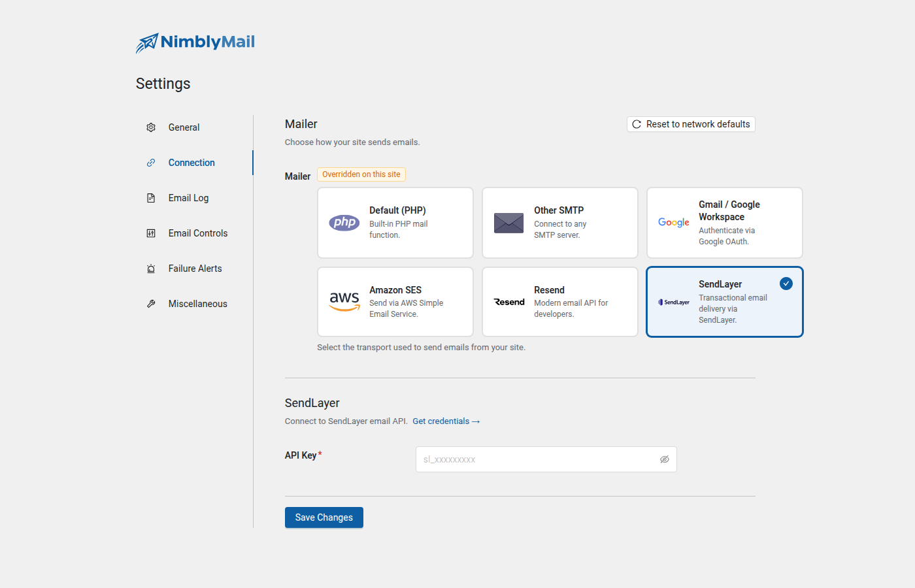This screenshot has width=915, height=588.
Task: Click the SendLayer section heading
Action: [x=312, y=403]
